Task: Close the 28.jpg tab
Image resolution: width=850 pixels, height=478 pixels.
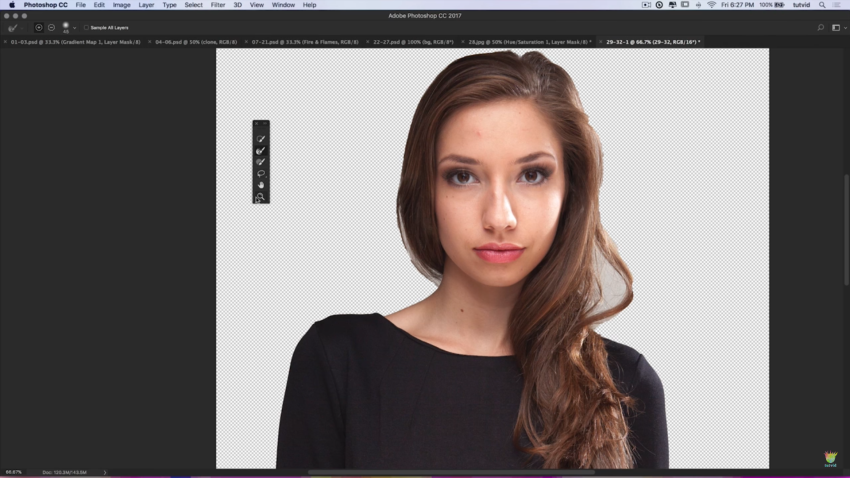Action: tap(463, 42)
